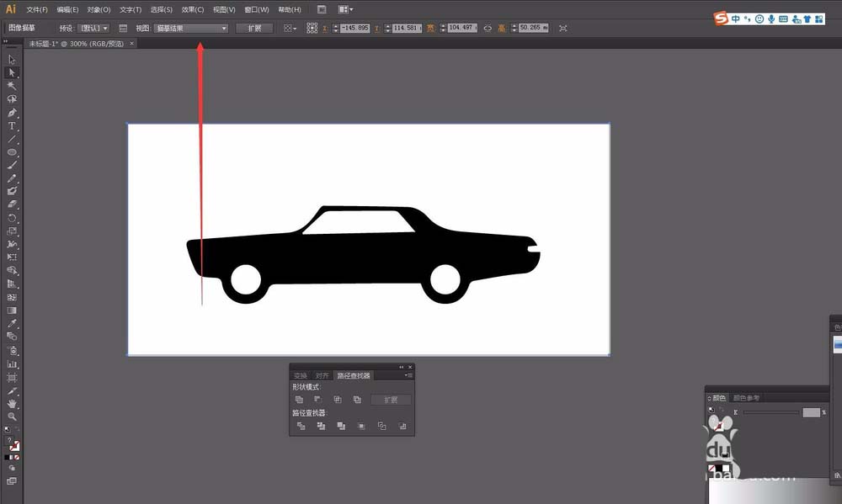
Task: Expand the tools panel double arrows
Action: [x=5, y=41]
